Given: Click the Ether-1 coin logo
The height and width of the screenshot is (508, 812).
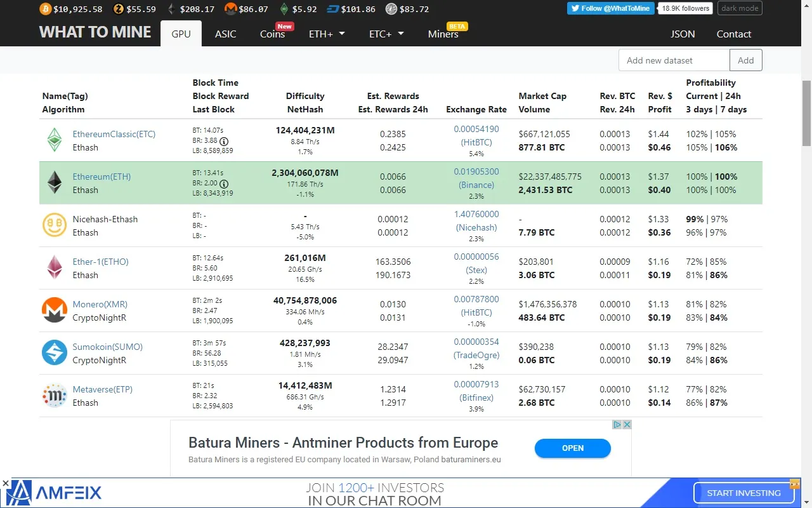Looking at the screenshot, I should click(55, 267).
